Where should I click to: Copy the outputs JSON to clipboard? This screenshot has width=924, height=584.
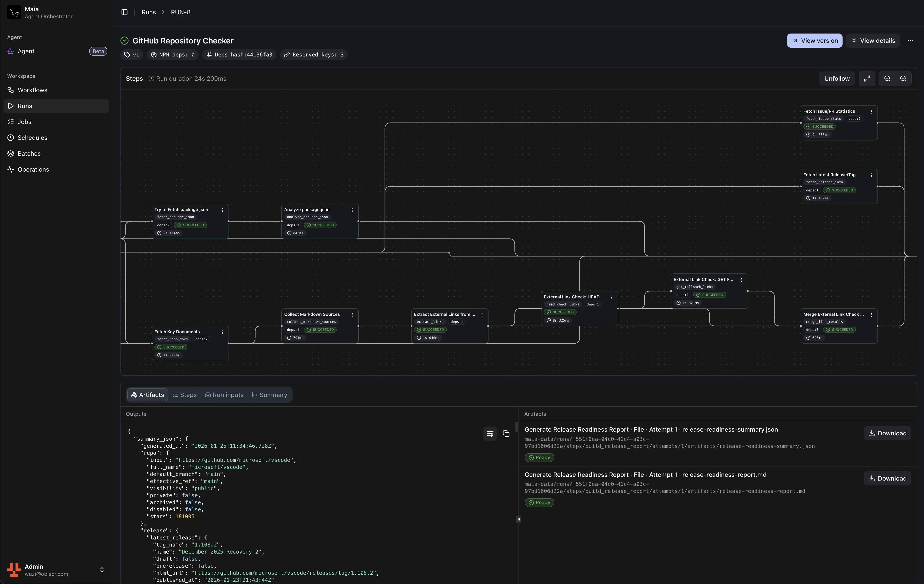tap(506, 434)
